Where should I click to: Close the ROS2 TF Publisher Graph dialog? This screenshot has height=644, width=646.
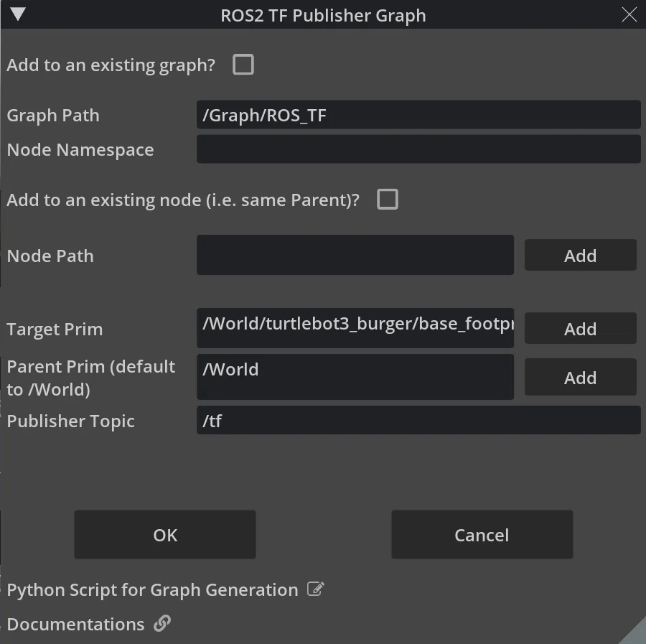[x=629, y=14]
